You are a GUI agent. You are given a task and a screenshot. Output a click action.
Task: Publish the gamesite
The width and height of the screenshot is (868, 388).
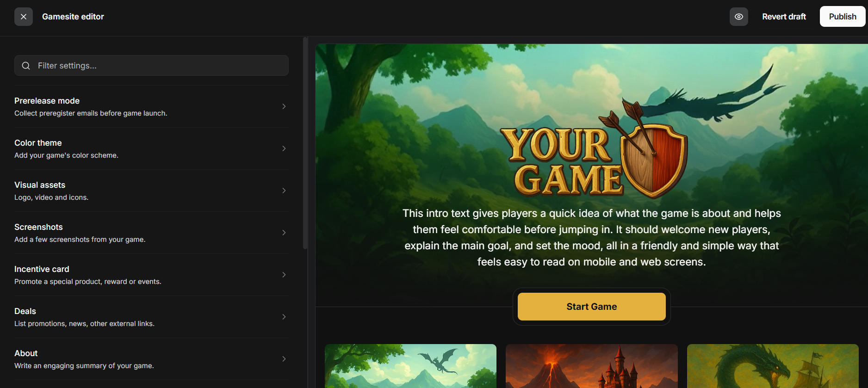tap(843, 17)
